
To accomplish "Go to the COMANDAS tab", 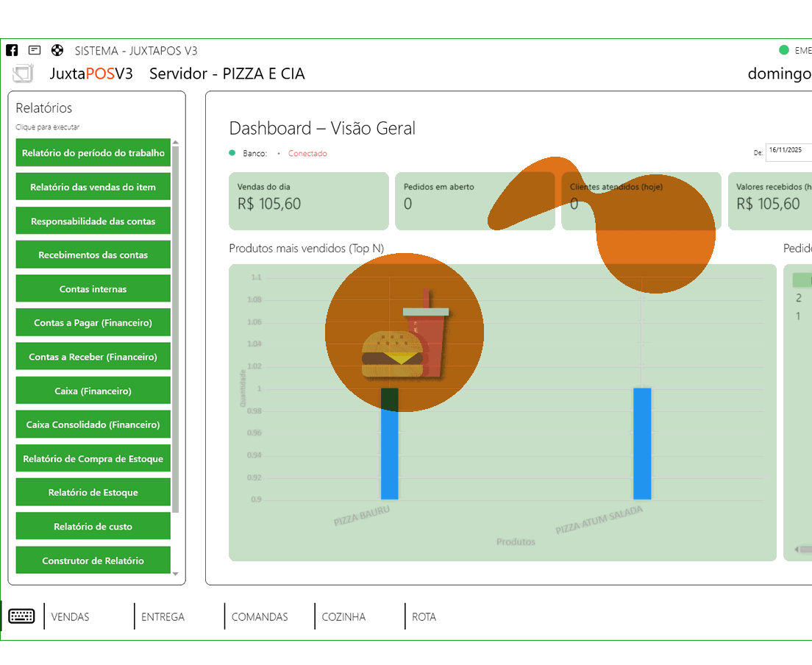I will pyautogui.click(x=260, y=617).
